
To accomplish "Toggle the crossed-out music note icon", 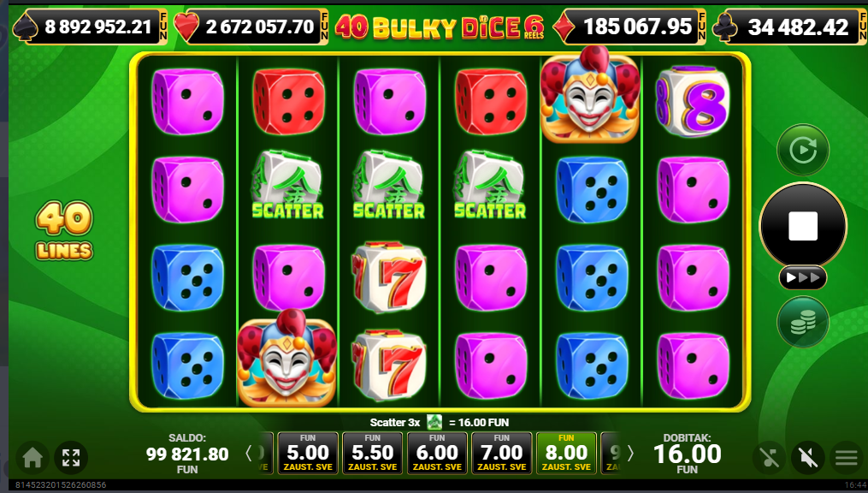I will 769,458.
